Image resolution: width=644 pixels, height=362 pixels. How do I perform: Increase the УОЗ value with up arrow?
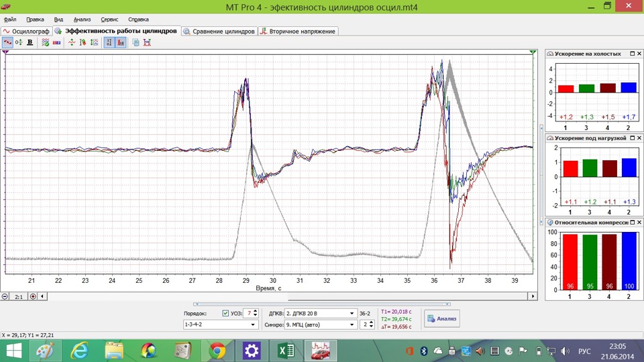(x=256, y=311)
